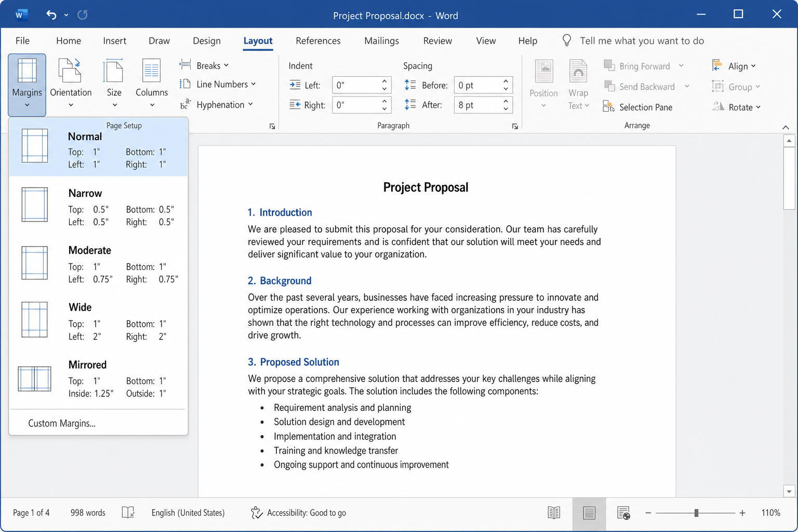
Task: Switch to the References tab
Action: [318, 41]
